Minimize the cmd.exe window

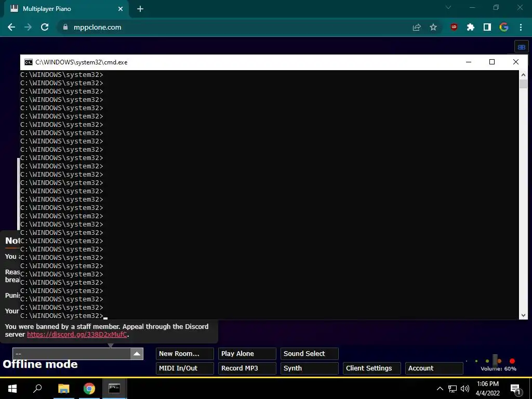(469, 62)
